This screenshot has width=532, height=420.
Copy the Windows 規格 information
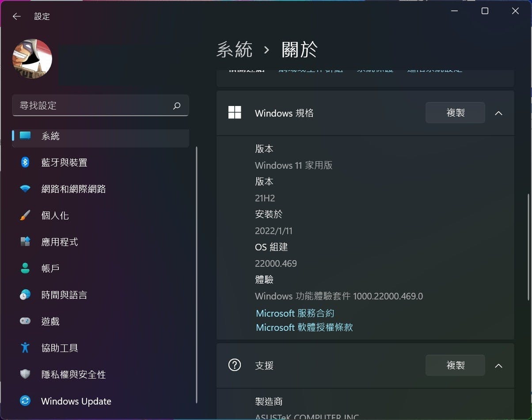[455, 113]
